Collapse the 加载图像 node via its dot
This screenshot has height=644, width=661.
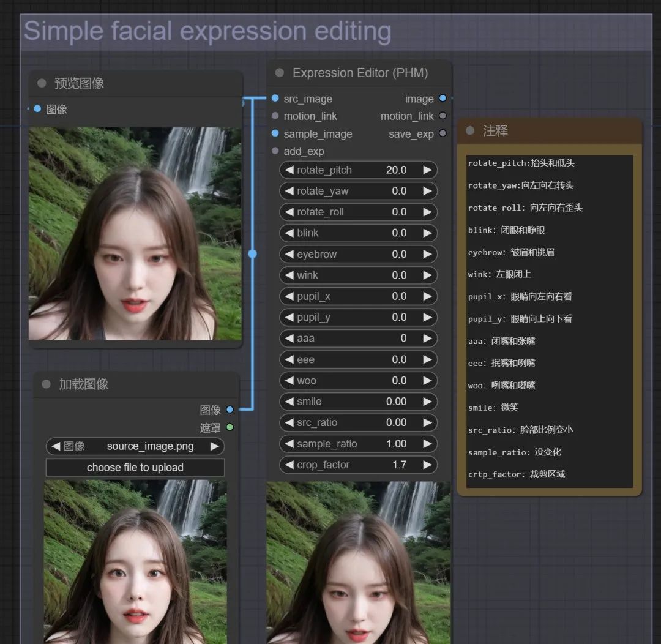click(x=46, y=384)
